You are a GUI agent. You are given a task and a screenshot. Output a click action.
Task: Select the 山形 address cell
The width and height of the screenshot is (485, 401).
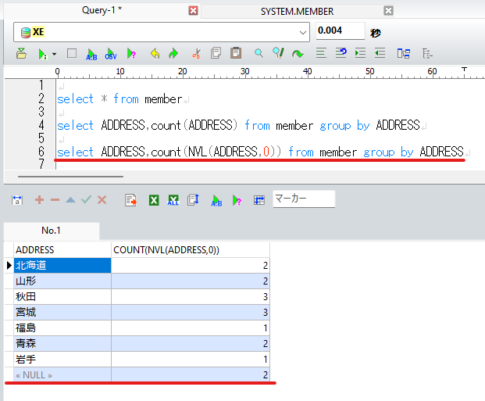62,281
